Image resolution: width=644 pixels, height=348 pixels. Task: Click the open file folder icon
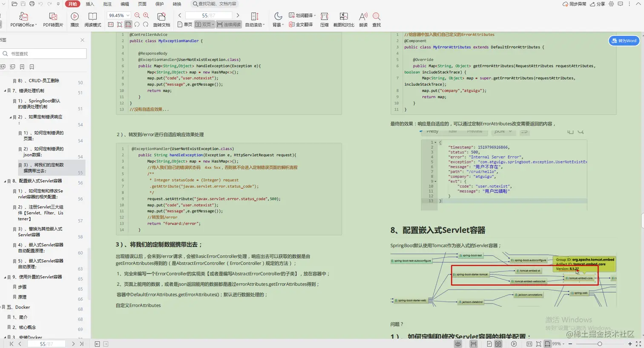tap(14, 4)
